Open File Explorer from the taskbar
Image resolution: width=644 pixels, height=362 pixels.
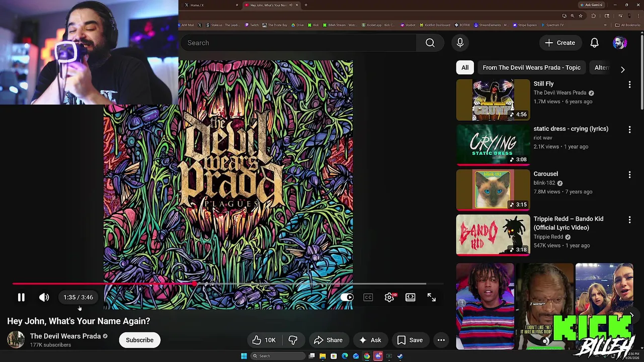[323, 356]
